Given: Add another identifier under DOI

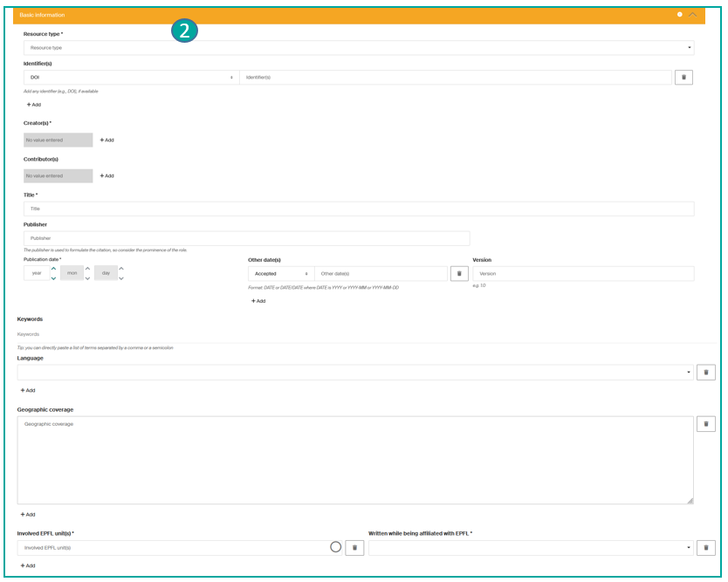Looking at the screenshot, I should point(34,105).
